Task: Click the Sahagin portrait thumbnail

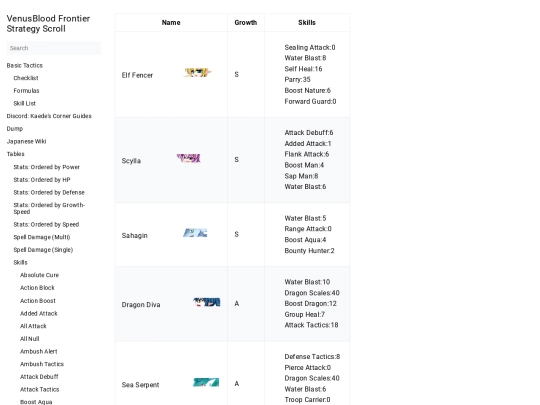Action: [195, 233]
